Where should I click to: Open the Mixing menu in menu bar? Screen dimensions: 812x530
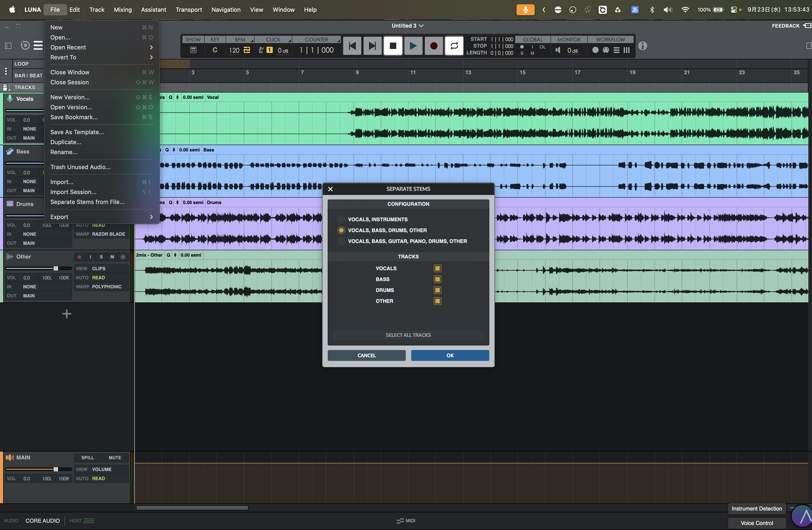point(123,10)
